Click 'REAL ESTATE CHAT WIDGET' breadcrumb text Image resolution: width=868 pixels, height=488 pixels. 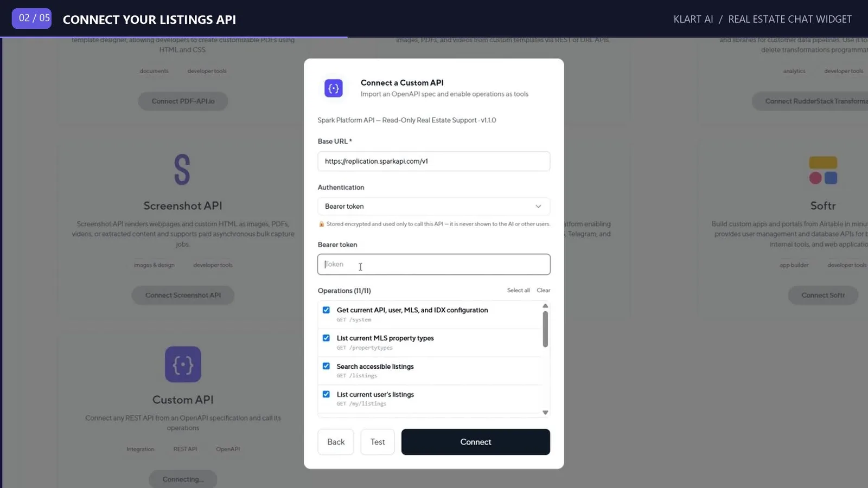coord(790,20)
